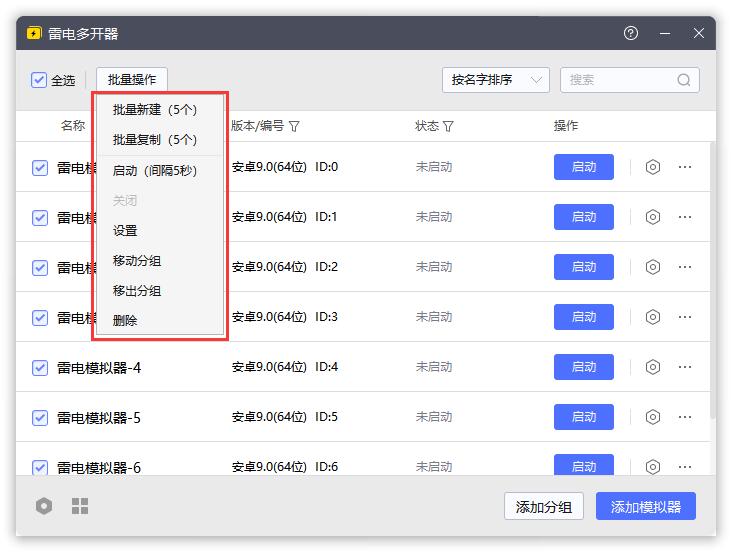Uncheck the checkbox for 雷电模拟器-5

tap(40, 419)
